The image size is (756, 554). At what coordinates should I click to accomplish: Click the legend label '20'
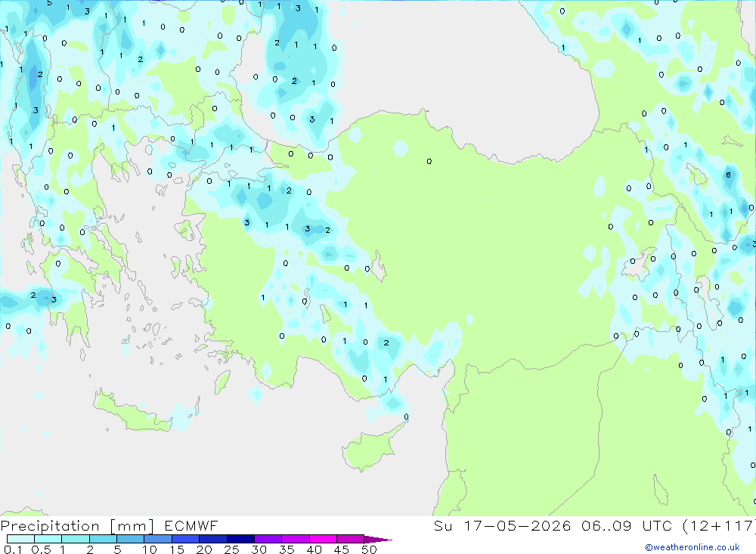204,549
